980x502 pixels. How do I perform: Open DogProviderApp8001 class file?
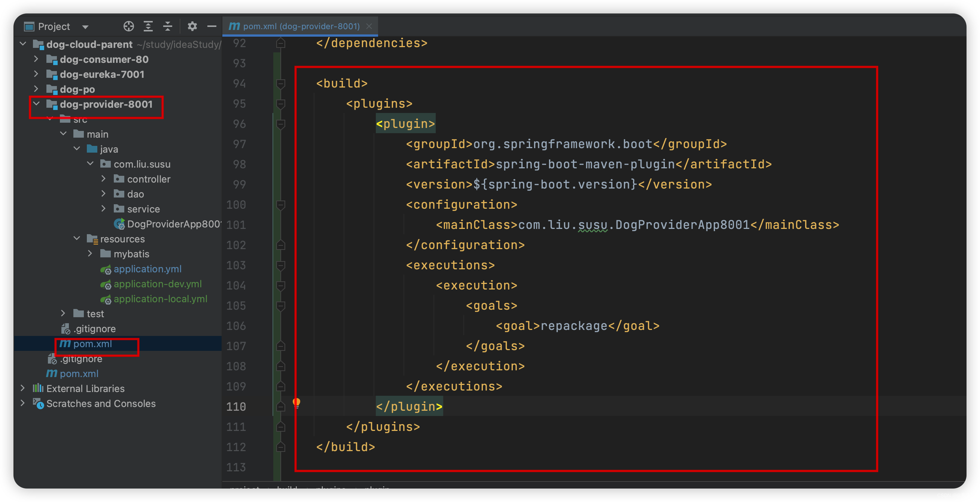174,224
